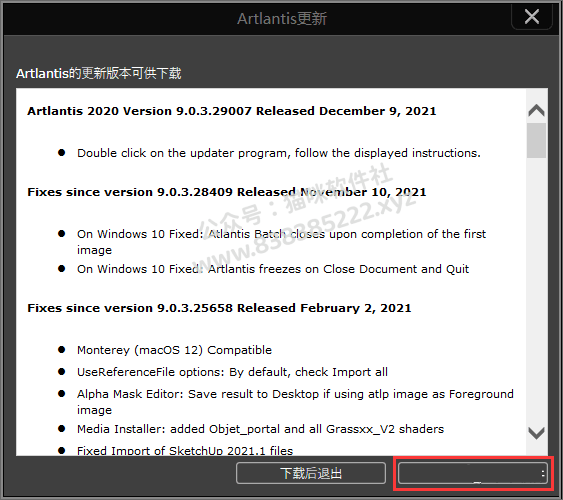Viewport: 563px width, 500px height.
Task: Click the Fixes since version 9.0.3.25658 heading
Action: tap(219, 308)
